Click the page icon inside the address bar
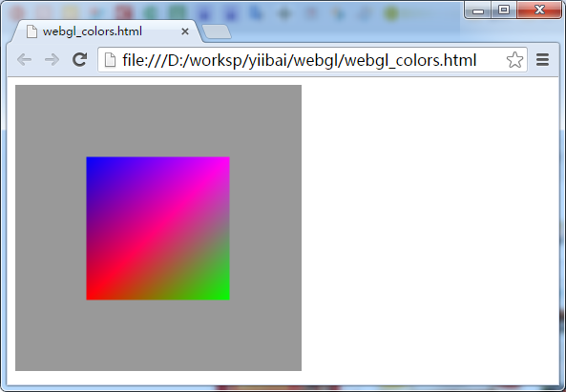The width and height of the screenshot is (566, 392). tap(110, 60)
